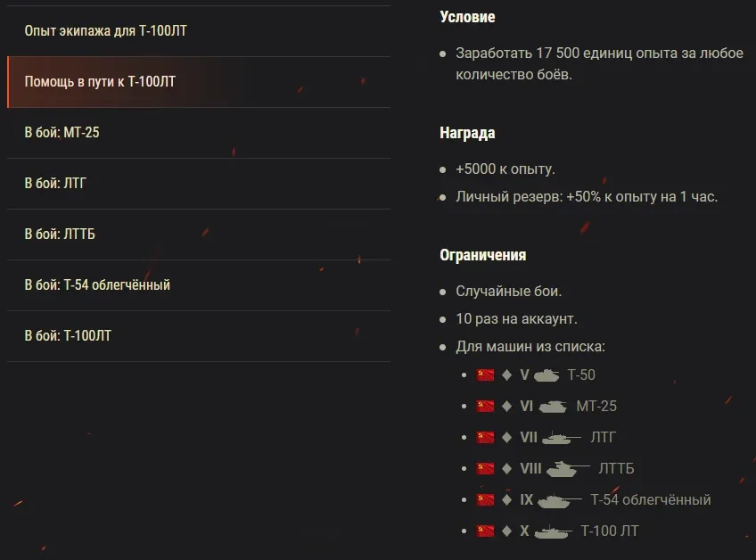Viewport: 756px width, 560px height.
Task: Open the МТ-25 vehicle link
Action: coord(596,407)
